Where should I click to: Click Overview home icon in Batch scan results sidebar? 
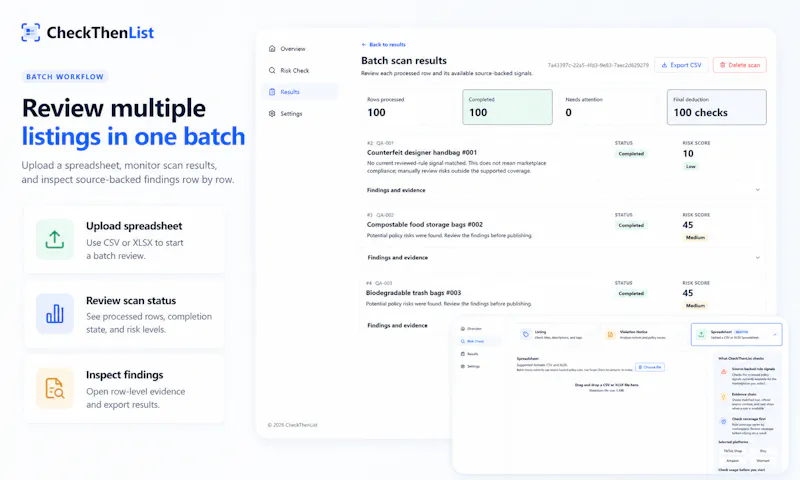pyautogui.click(x=272, y=48)
